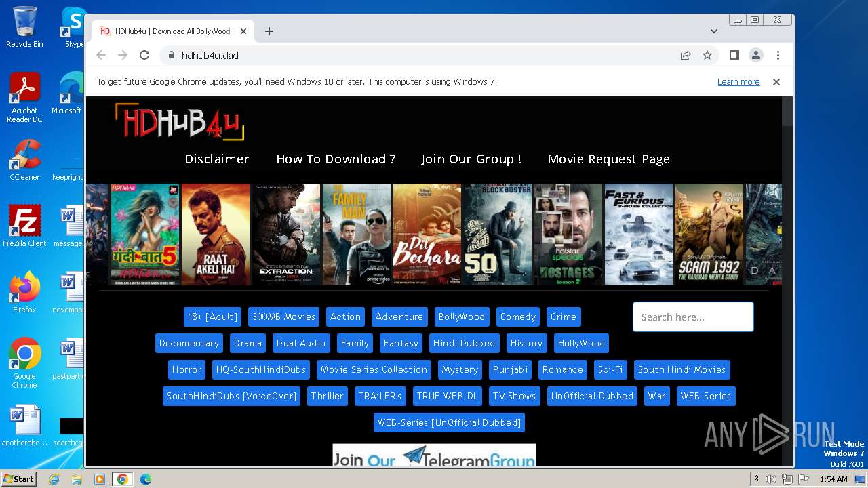Select the Acrobat Reader DC desktop icon

pyautogui.click(x=24, y=98)
